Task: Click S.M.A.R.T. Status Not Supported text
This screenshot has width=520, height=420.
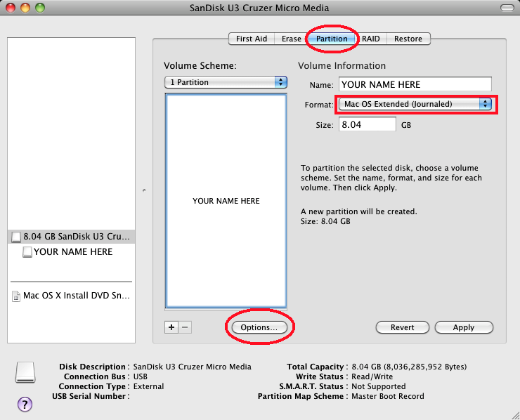Action: [378, 386]
